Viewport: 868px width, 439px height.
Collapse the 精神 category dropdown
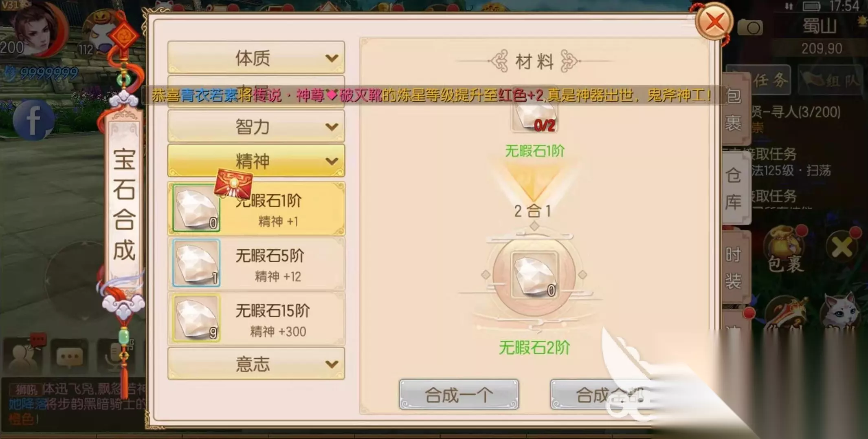coord(256,161)
